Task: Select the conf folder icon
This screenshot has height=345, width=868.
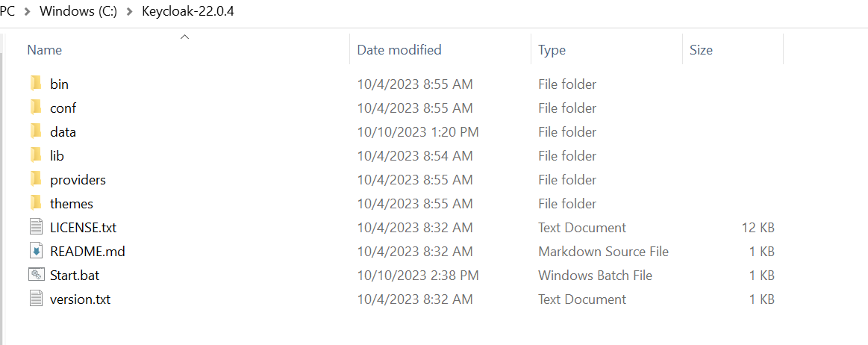Action: 36,108
